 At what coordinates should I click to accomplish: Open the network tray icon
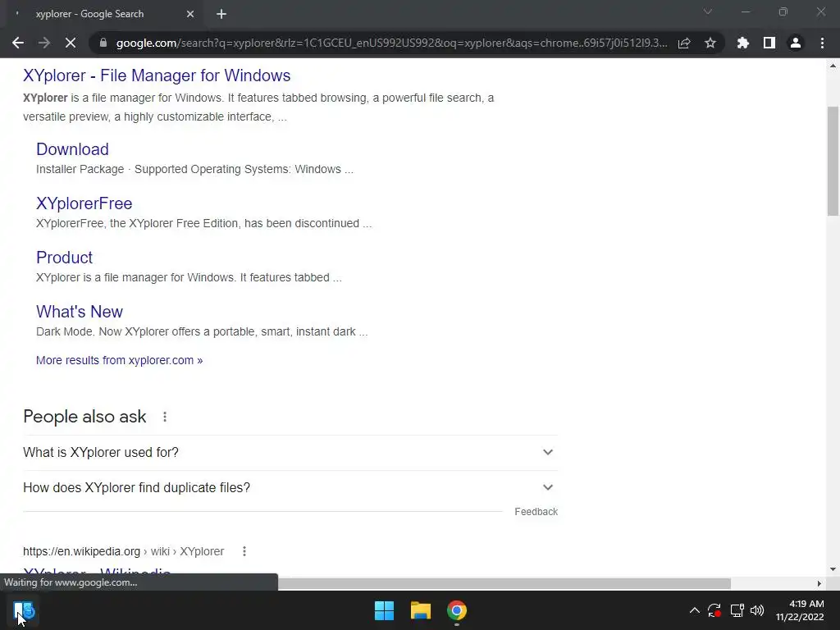737,610
